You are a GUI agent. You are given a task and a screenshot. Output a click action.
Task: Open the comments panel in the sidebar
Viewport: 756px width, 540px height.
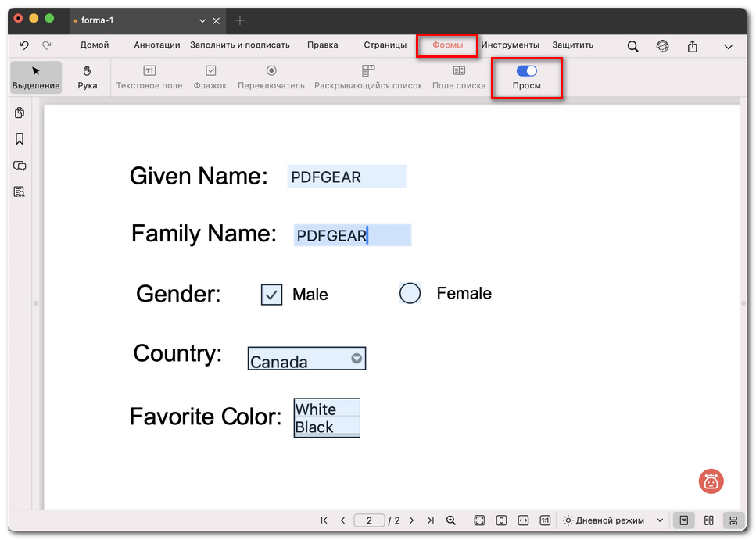pos(20,166)
